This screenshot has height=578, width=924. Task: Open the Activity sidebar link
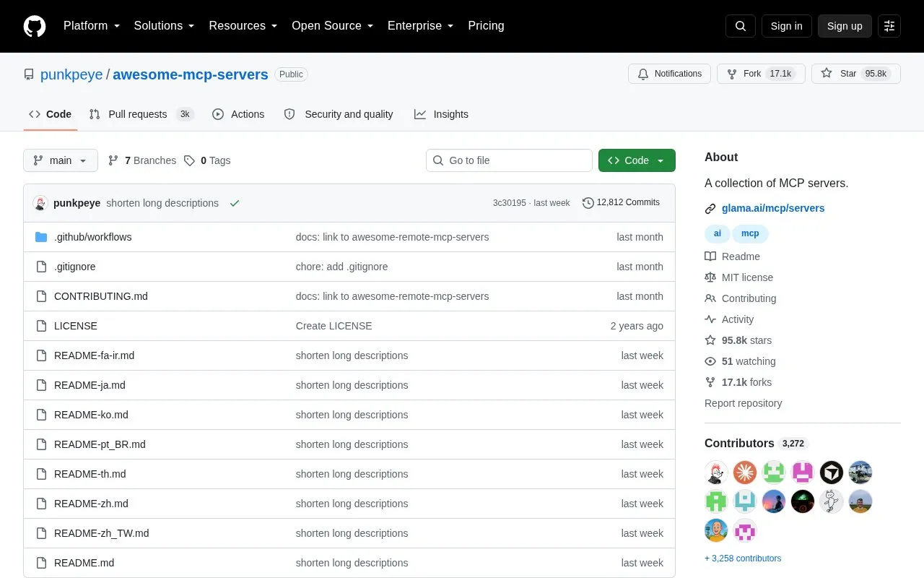[x=729, y=319]
